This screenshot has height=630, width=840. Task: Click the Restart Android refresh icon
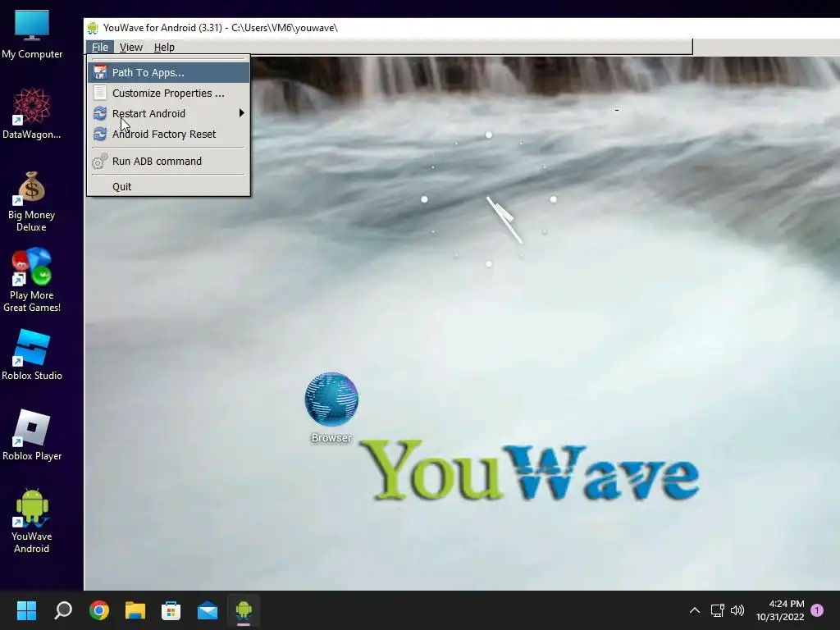coord(99,113)
